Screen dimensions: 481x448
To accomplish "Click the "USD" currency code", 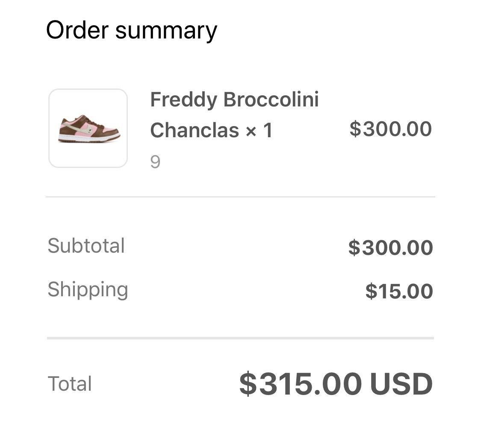I will (401, 383).
